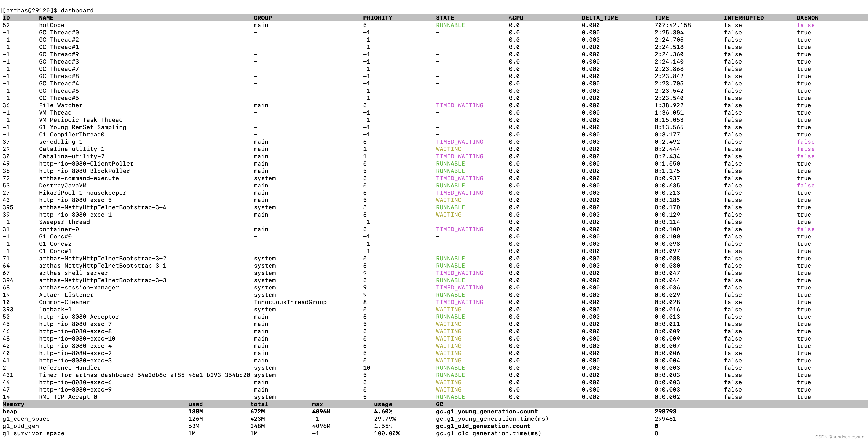Click the Memory section header
This screenshot has width=868, height=441.
click(14, 404)
